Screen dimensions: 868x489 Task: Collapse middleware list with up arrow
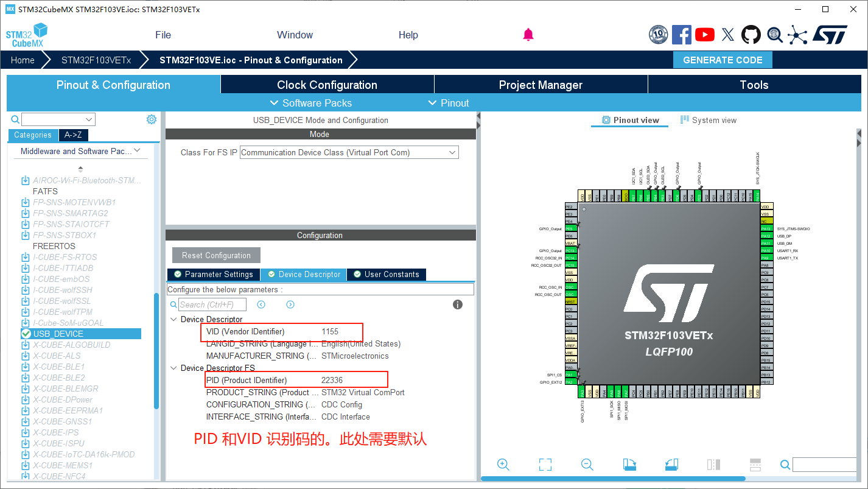80,169
